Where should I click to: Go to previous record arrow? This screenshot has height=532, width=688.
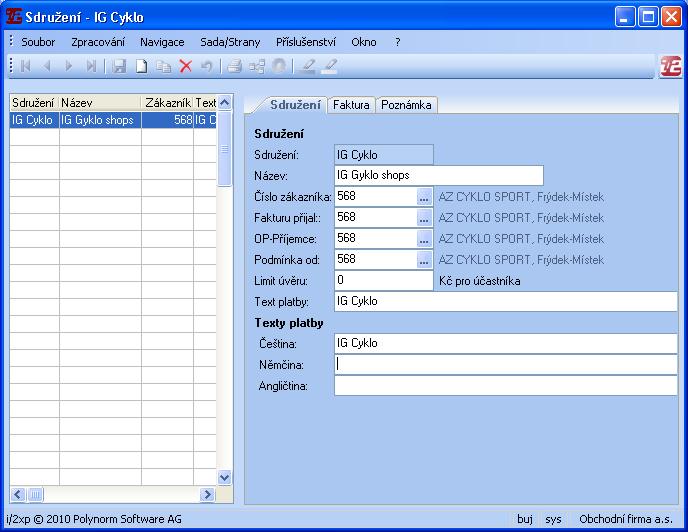[47, 66]
